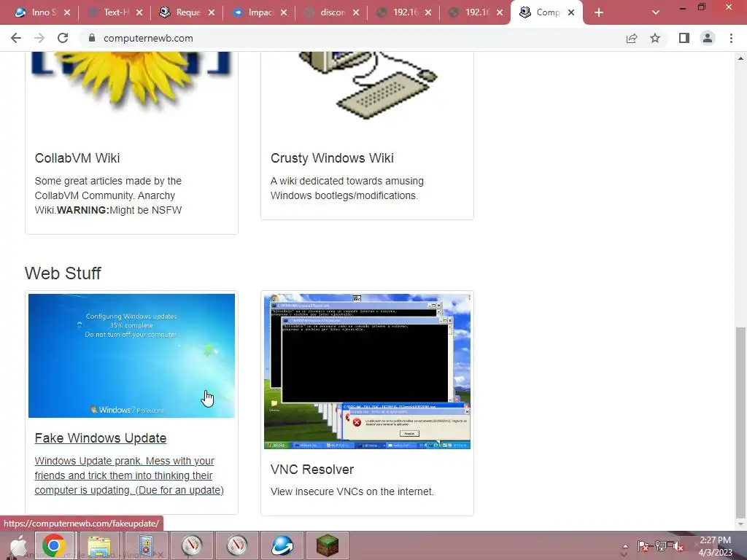Click the network tray icon
747x560 pixels.
[x=661, y=547]
